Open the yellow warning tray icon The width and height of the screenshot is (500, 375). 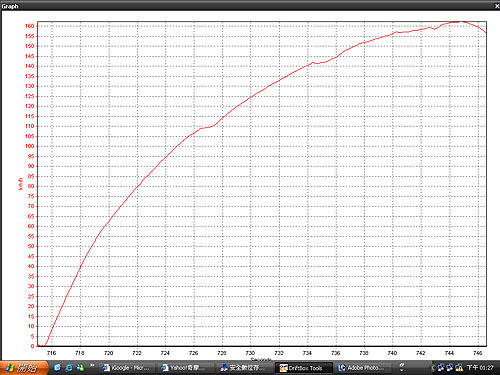(x=459, y=368)
